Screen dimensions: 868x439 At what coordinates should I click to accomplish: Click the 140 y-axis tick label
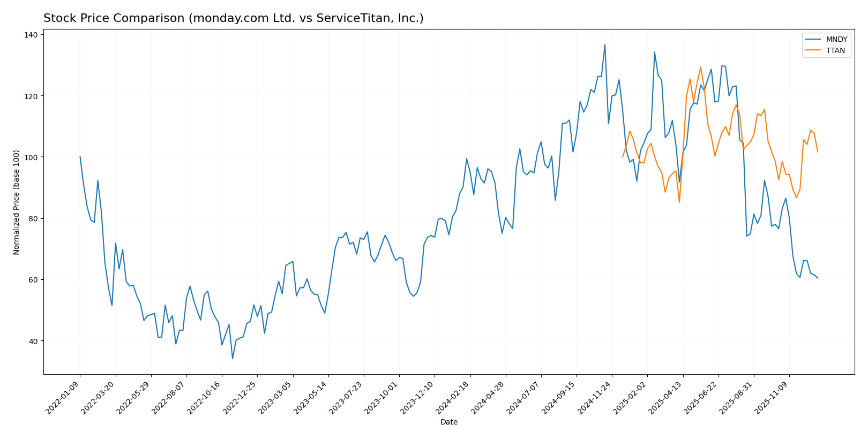31,35
